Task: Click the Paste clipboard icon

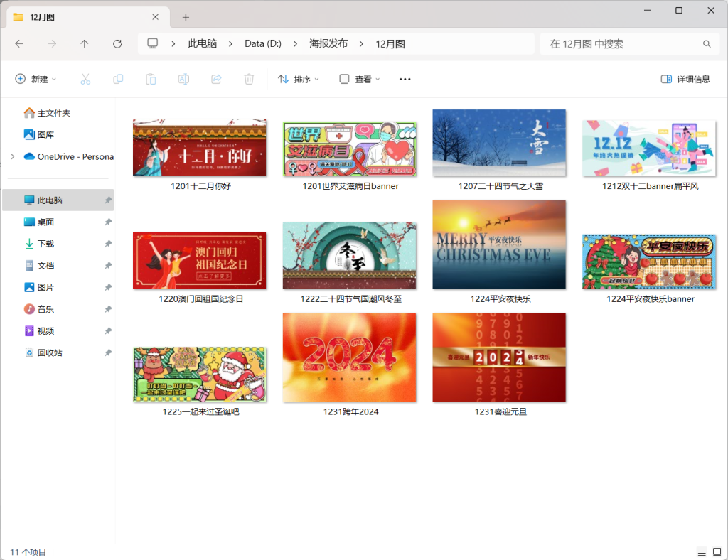Action: point(151,79)
